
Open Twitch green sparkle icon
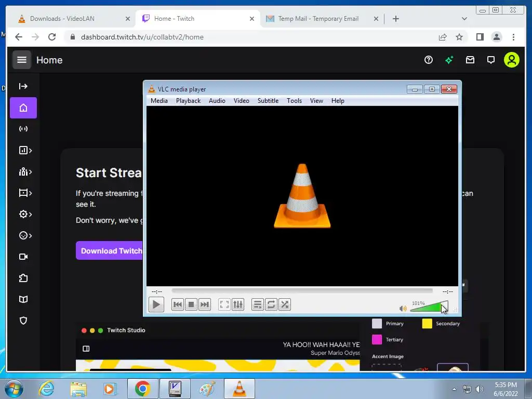[x=449, y=60]
